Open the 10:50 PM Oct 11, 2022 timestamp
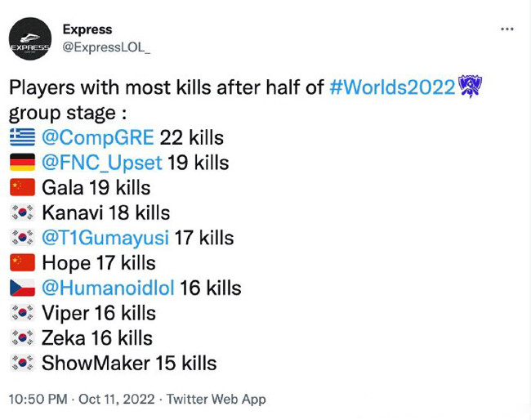The width and height of the screenshot is (531, 420). 80,400
